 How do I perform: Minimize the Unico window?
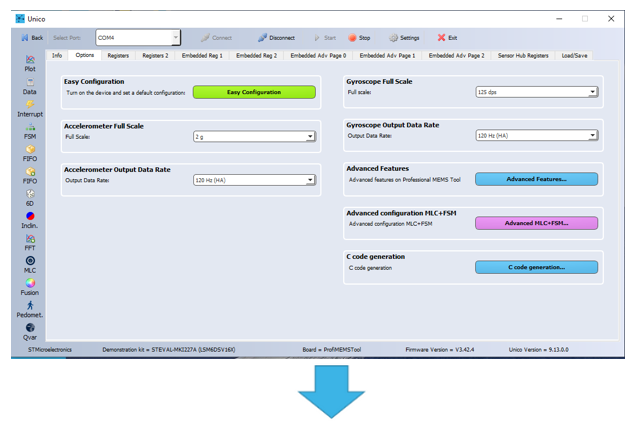click(559, 19)
